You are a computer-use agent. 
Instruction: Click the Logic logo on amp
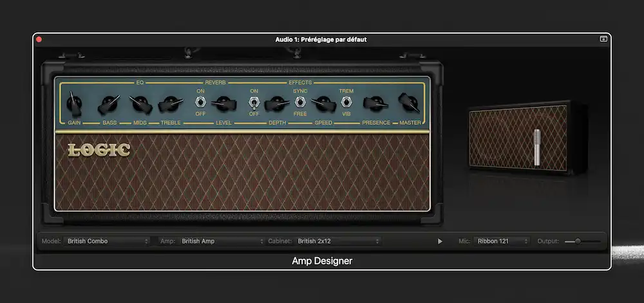(x=99, y=150)
